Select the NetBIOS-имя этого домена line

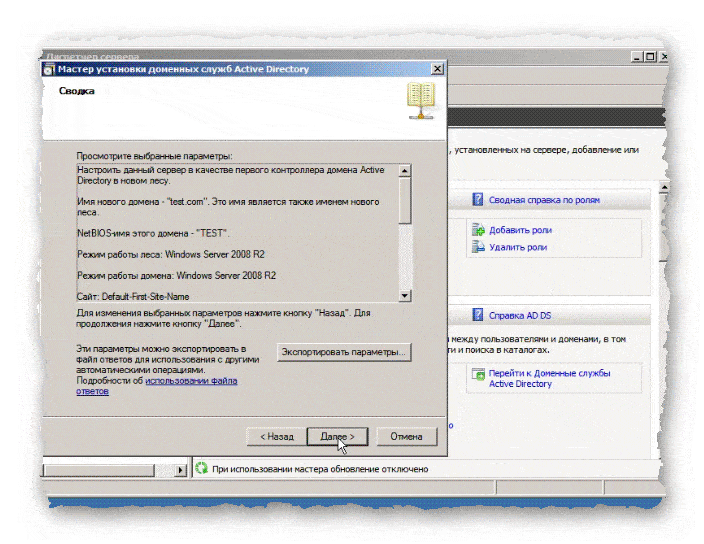(x=153, y=233)
